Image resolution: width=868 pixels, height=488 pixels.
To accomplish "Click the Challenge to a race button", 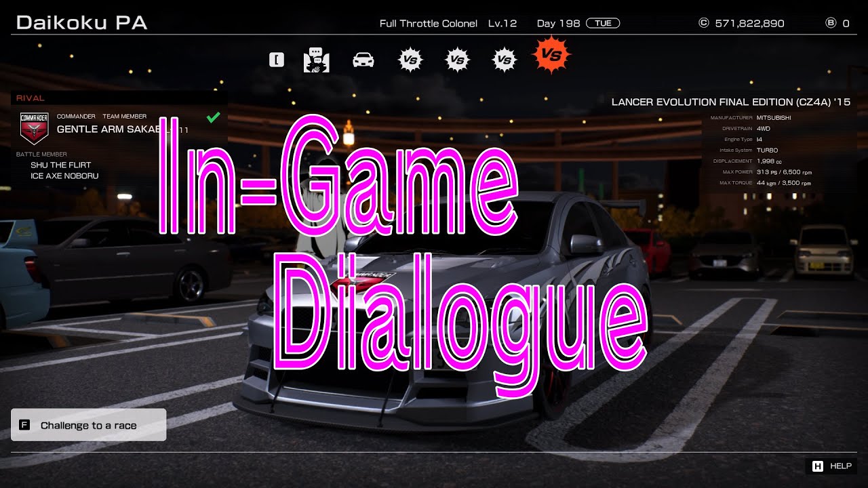I will tap(88, 425).
